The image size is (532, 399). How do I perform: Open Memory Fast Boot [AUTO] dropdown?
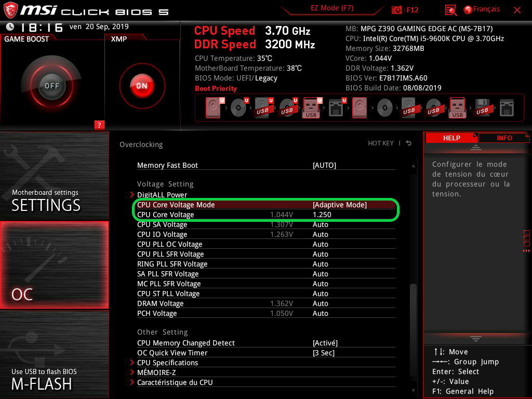324,165
